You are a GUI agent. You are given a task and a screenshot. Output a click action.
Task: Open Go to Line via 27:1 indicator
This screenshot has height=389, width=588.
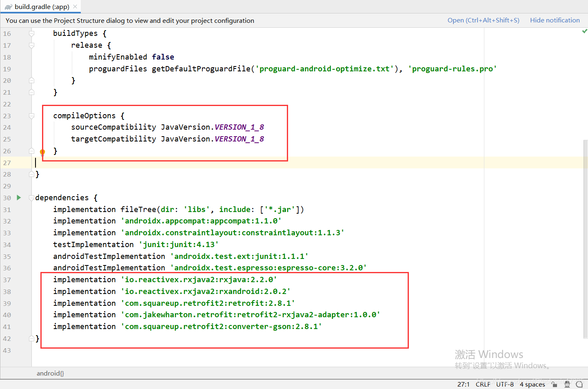pyautogui.click(x=464, y=384)
